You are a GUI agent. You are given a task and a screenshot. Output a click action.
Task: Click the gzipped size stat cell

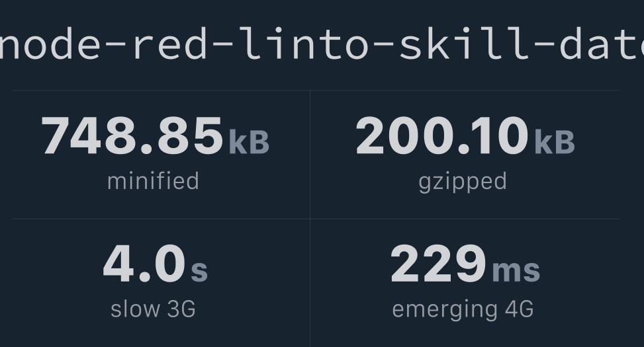465,155
